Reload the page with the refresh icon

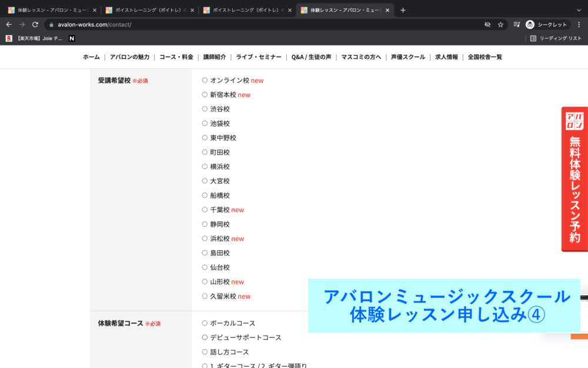click(35, 24)
